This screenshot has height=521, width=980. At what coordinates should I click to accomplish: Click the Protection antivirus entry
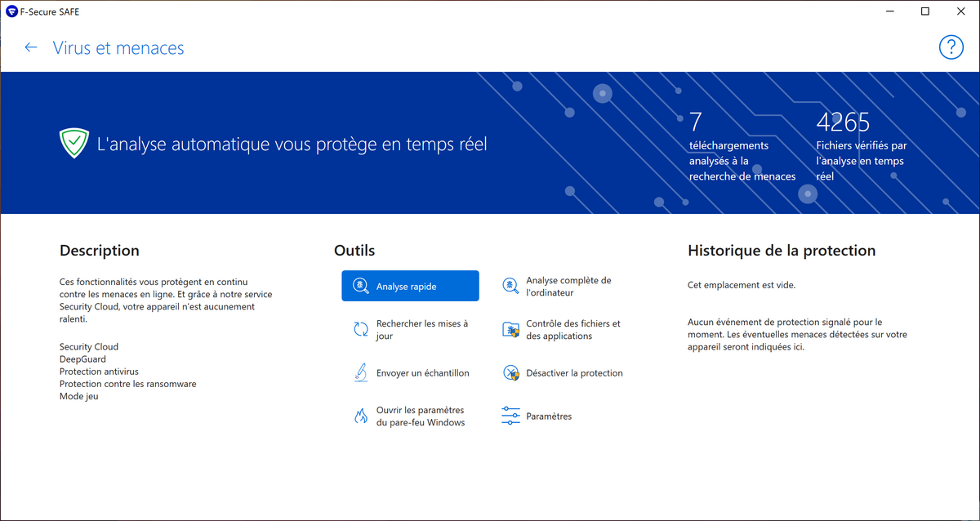click(99, 372)
